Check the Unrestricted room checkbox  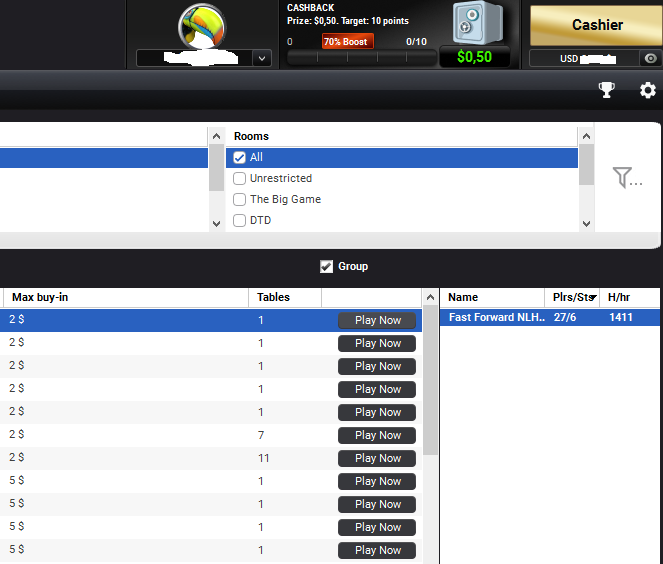pyautogui.click(x=239, y=178)
